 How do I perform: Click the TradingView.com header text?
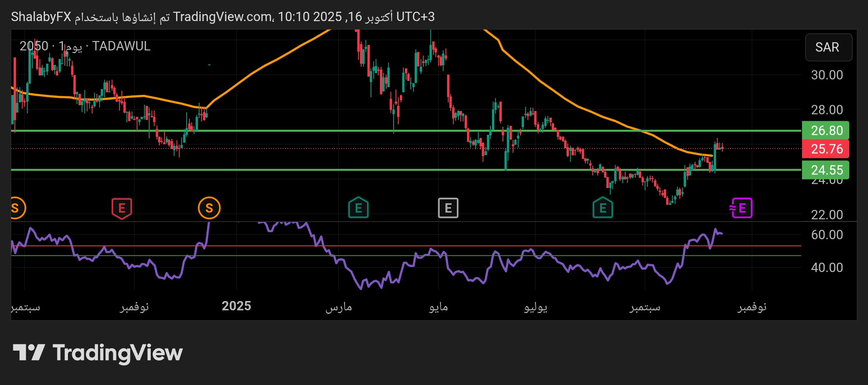(x=223, y=17)
